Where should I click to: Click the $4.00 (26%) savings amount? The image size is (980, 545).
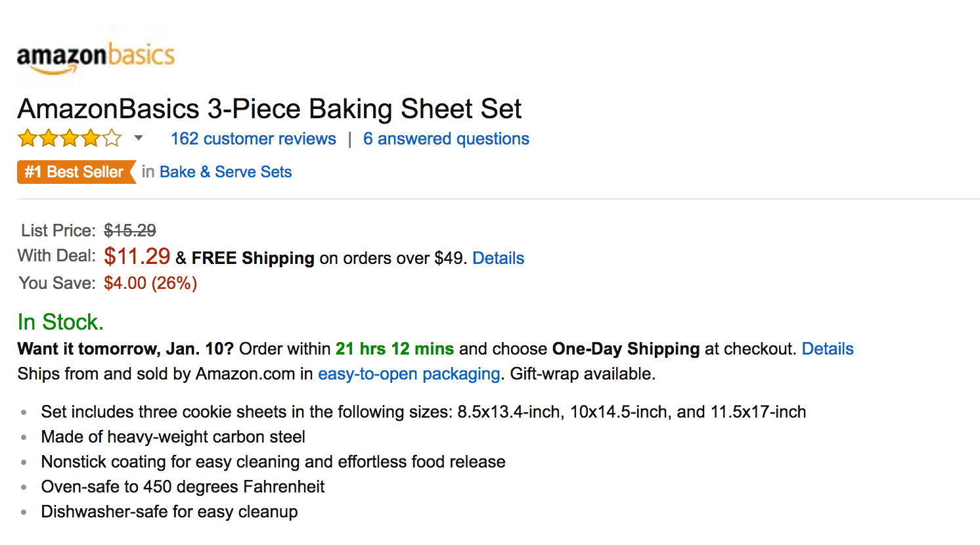click(150, 283)
